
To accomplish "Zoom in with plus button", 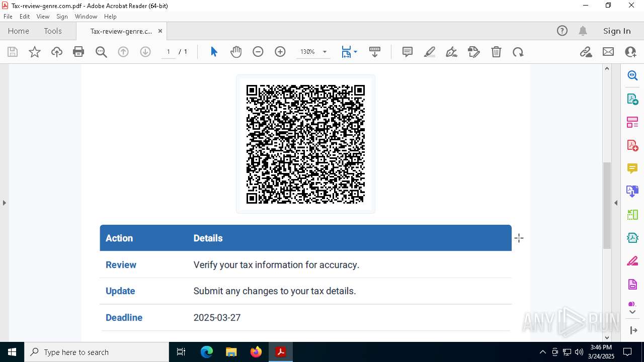I will tap(280, 52).
